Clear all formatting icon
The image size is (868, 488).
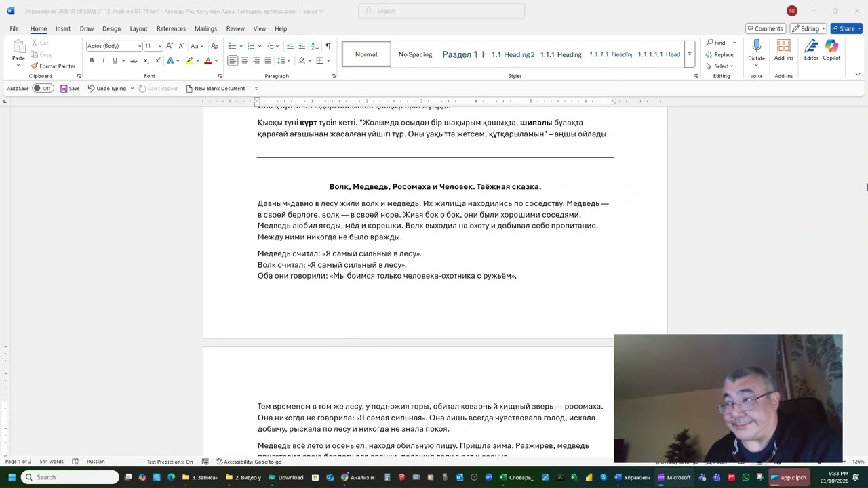(x=214, y=46)
